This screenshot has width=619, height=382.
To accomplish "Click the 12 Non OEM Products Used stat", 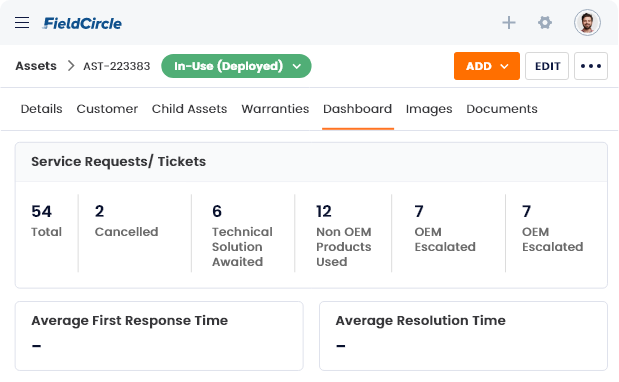I will (x=343, y=236).
